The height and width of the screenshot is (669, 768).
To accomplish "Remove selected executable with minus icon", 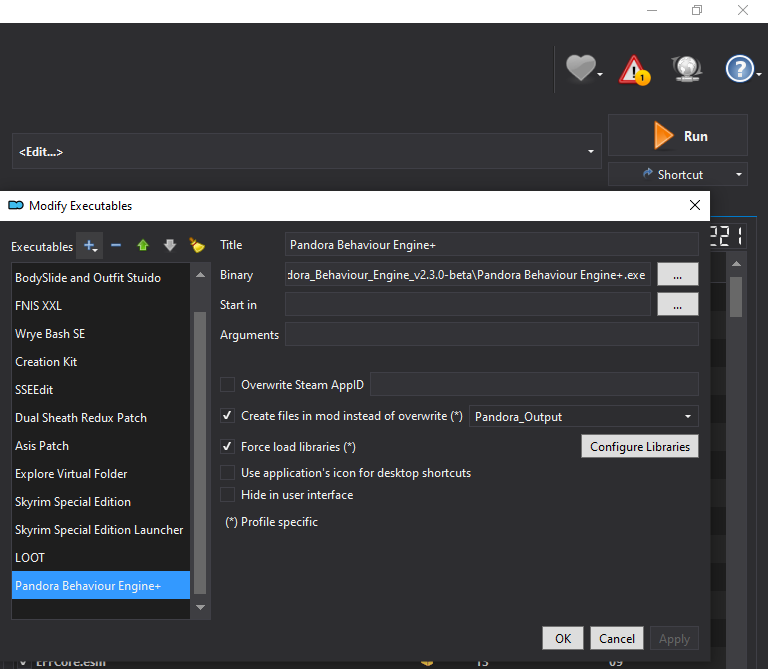I will pyautogui.click(x=116, y=245).
